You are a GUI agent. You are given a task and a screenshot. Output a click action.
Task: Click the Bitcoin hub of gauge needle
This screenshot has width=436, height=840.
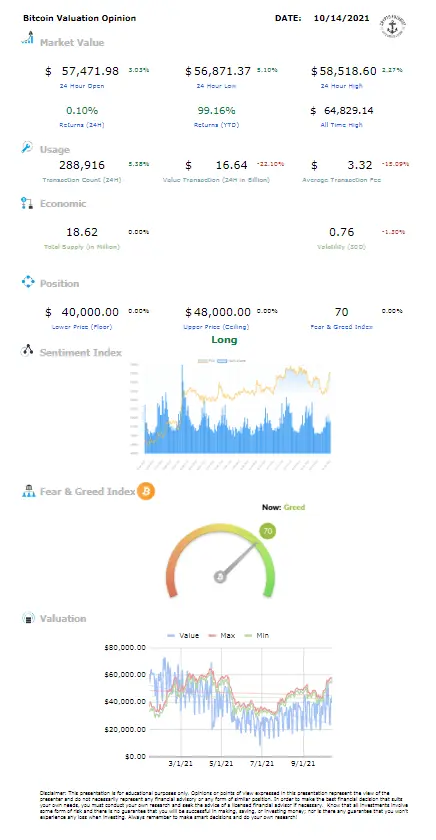[220, 576]
